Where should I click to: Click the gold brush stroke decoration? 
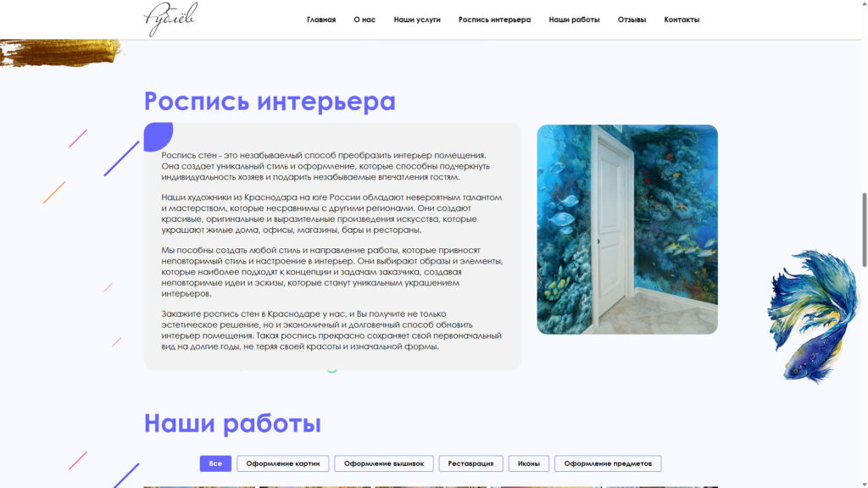tap(59, 53)
